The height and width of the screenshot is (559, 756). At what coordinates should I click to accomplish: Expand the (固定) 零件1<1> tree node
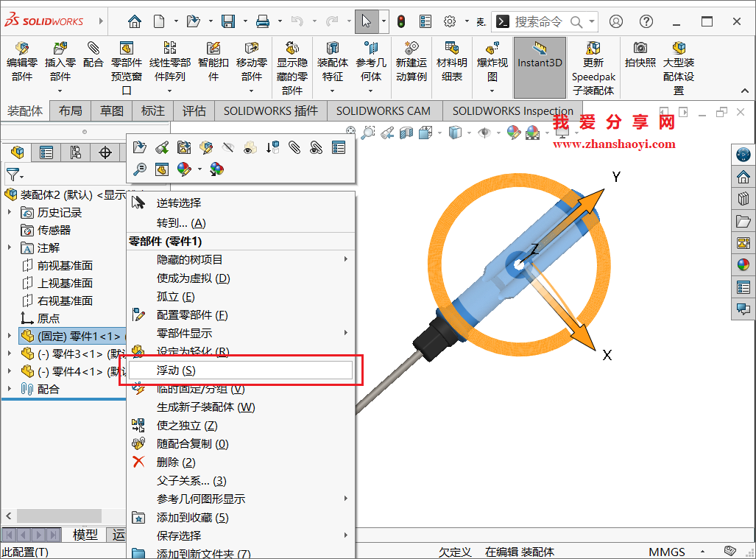[9, 335]
